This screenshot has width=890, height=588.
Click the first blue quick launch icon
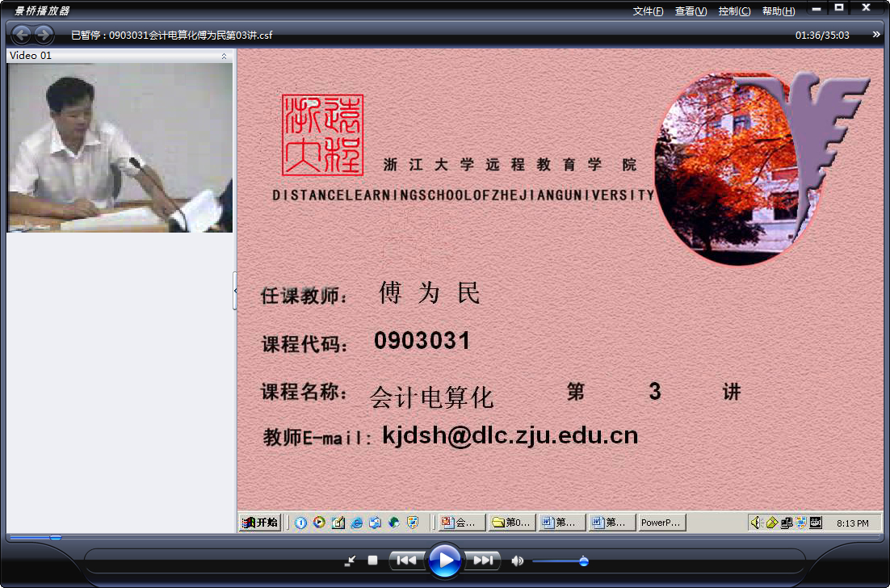[300, 523]
